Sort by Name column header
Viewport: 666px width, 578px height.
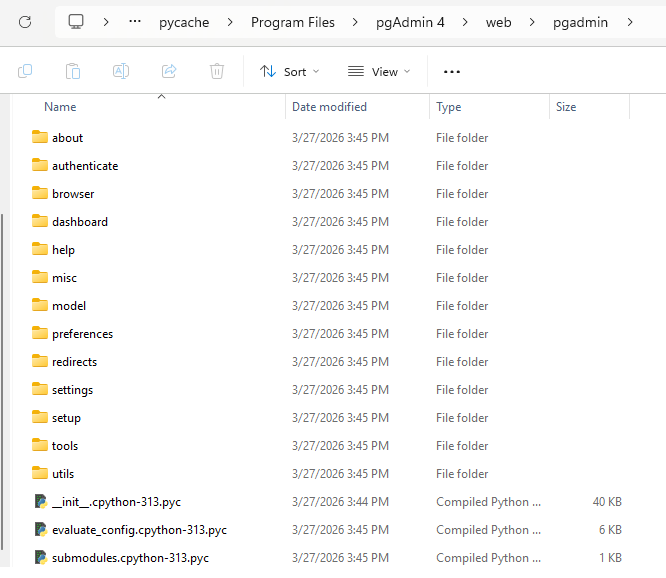(60, 107)
